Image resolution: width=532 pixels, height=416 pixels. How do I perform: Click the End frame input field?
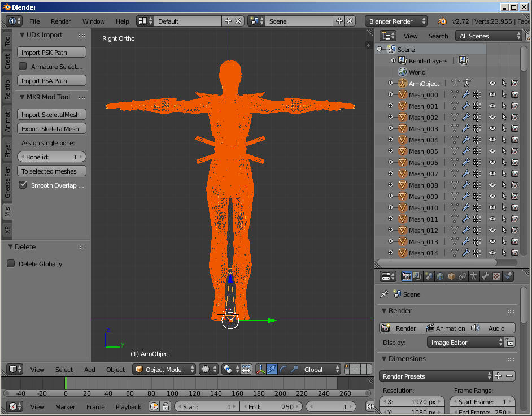271,406
